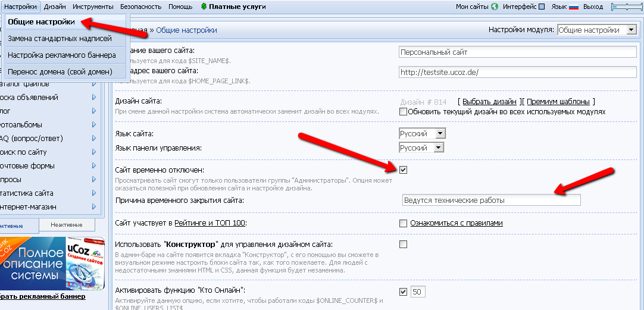Enable the Конструктор design management checkbox
Viewport: 644px width, 310px height.
click(404, 244)
